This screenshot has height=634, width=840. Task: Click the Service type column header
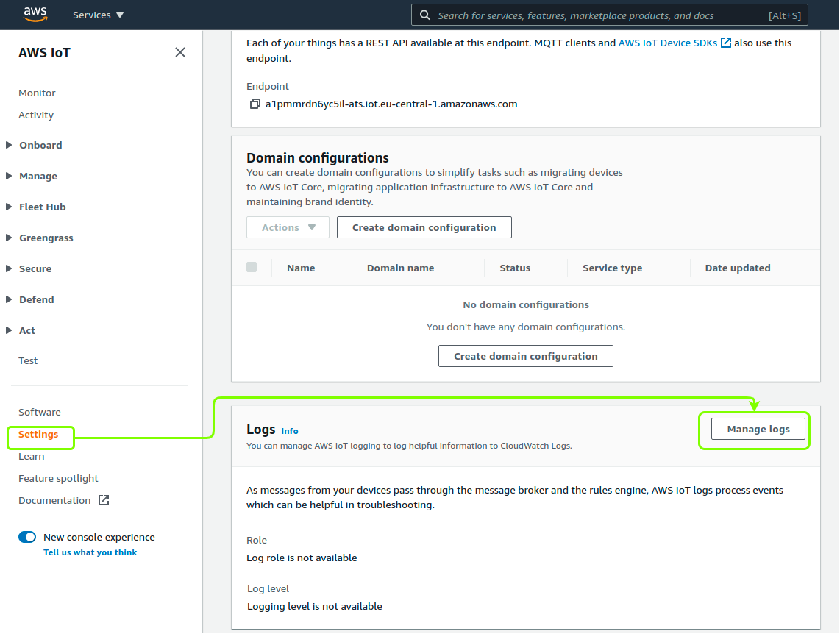tap(612, 268)
